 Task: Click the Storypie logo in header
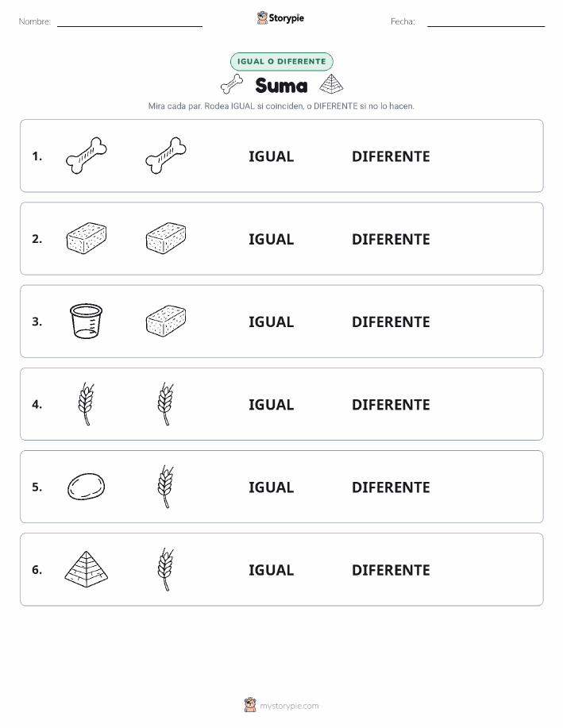click(280, 18)
